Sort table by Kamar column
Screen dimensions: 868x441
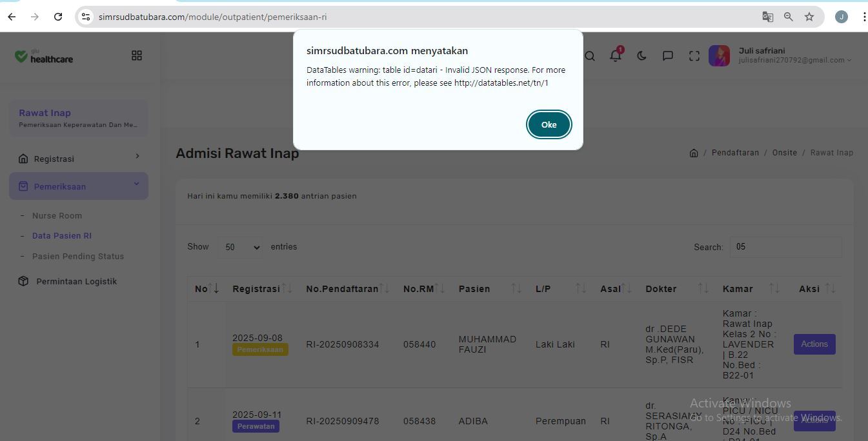coord(751,289)
